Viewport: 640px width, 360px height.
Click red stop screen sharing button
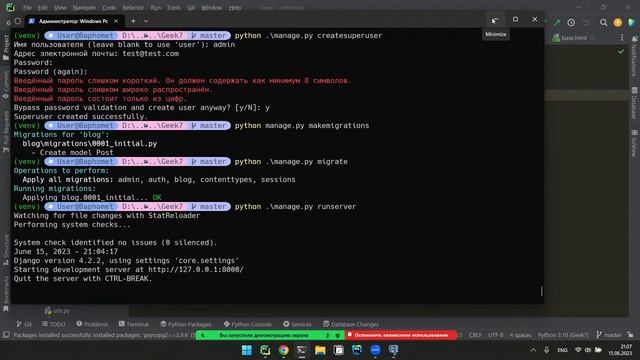tap(400, 335)
